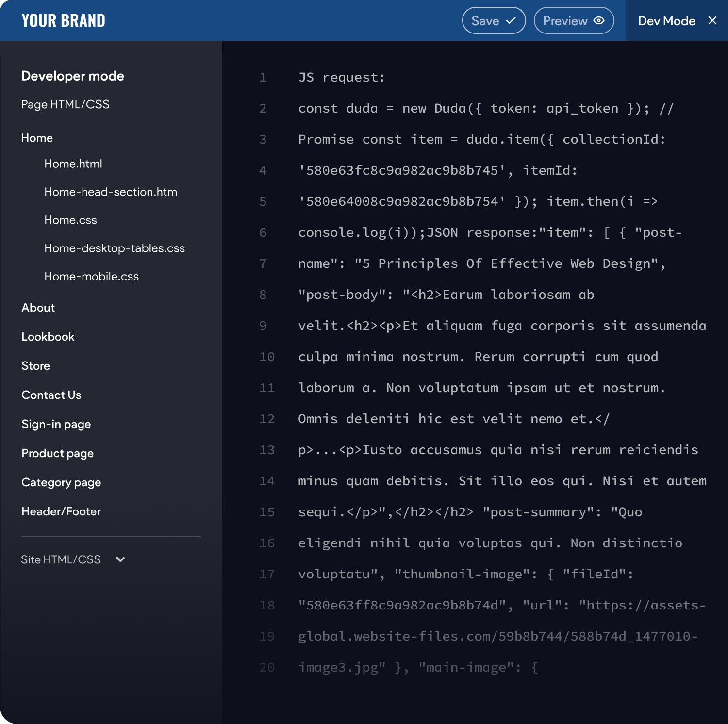The height and width of the screenshot is (724, 728).
Task: Open the Home.html file
Action: [x=73, y=164]
